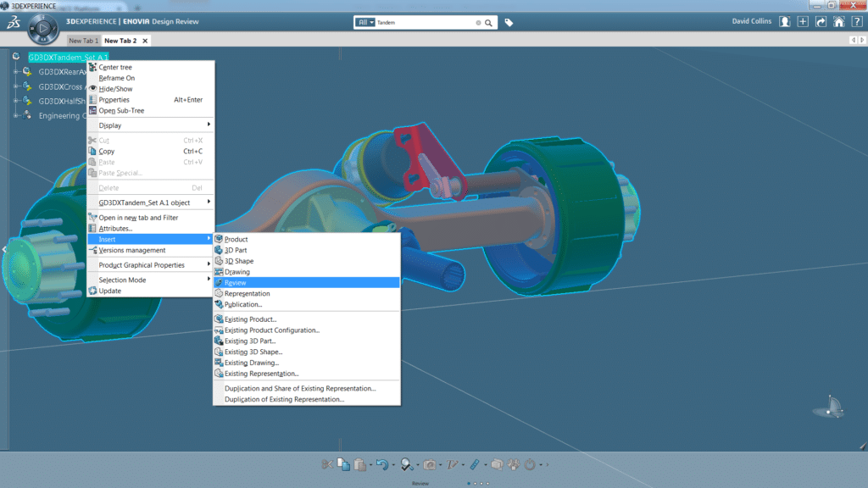Click the Copy icon in the bottom toolbar
868x488 pixels.
click(342, 463)
